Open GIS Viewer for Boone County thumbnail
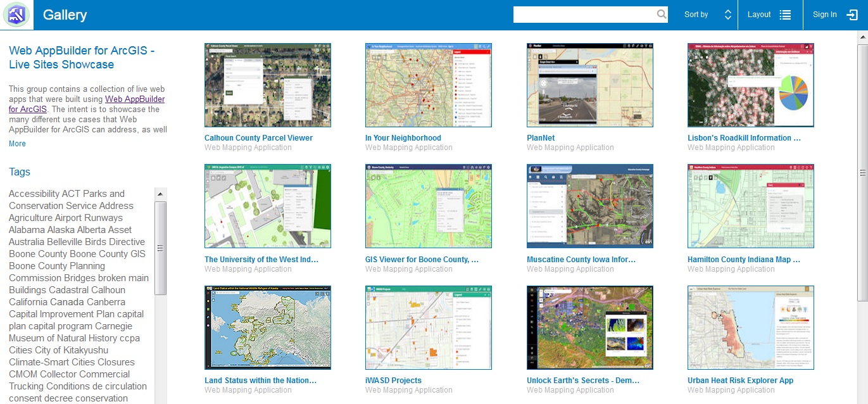 click(429, 206)
